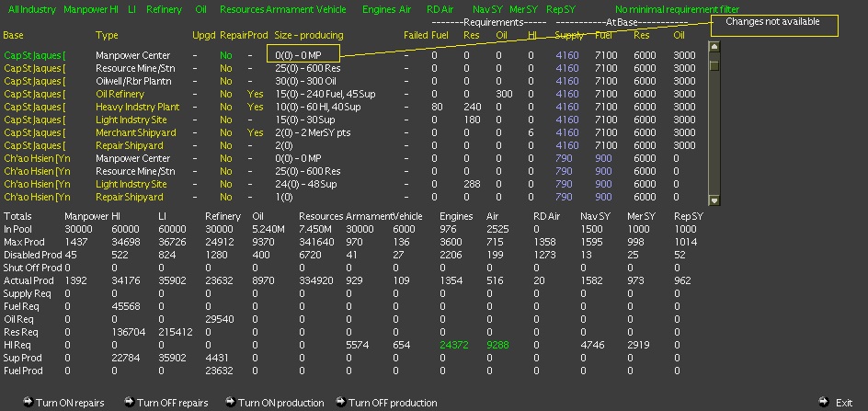This screenshot has width=868, height=411.
Task: Filter by Engines in the top filter bar
Action: pos(379,9)
